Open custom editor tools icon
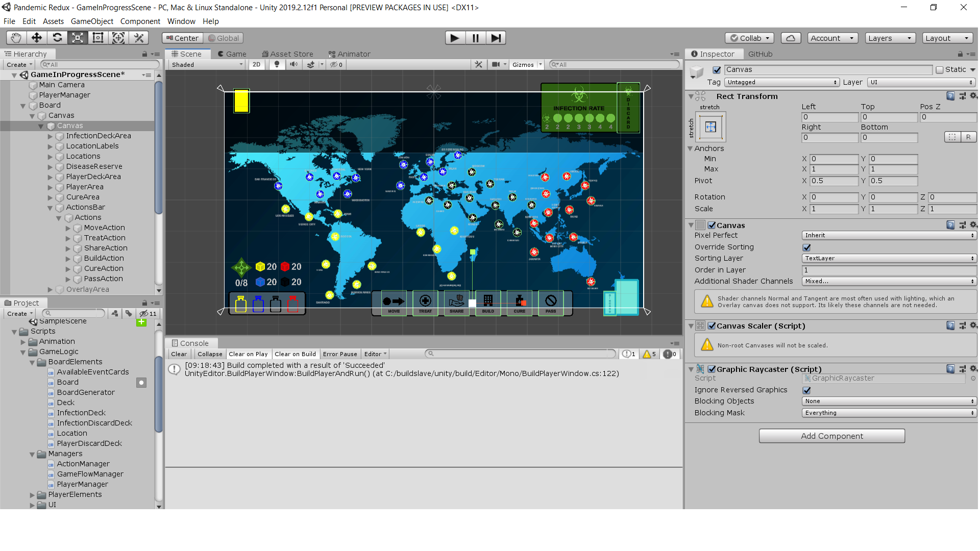The width and height of the screenshot is (980, 551). (138, 38)
